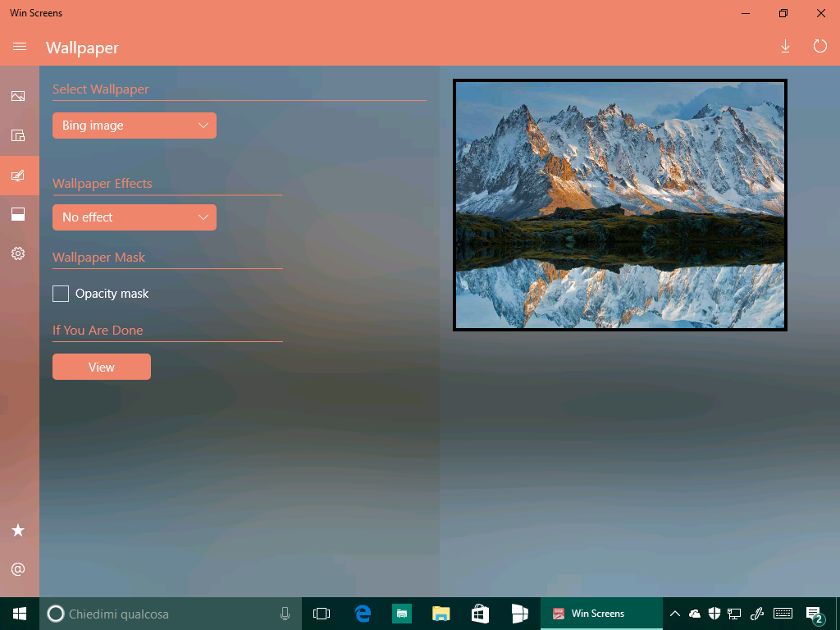
Task: Click the white window-pane taskbar app icon
Action: tap(519, 614)
